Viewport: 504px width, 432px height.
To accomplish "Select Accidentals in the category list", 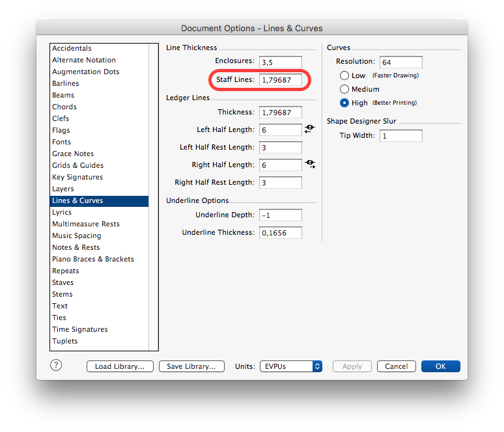I will coord(72,48).
